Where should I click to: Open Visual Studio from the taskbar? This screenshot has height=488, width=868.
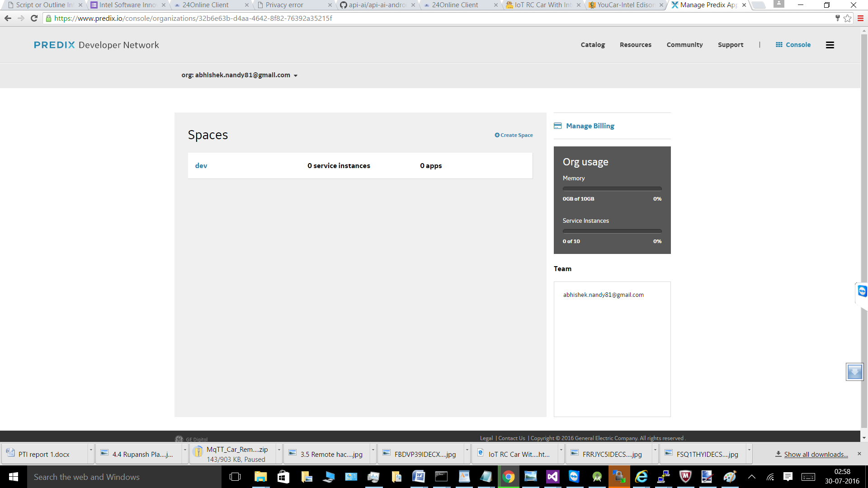coord(552,477)
